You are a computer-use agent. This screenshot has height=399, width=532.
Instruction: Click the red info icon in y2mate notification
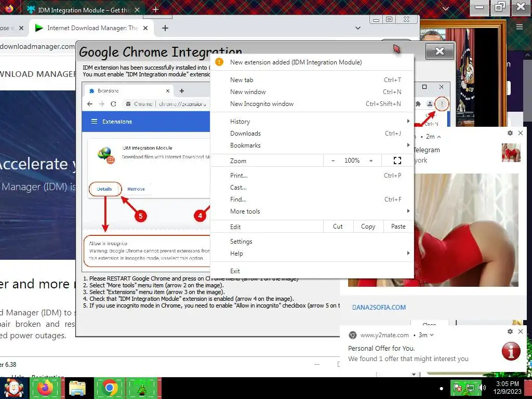click(511, 351)
